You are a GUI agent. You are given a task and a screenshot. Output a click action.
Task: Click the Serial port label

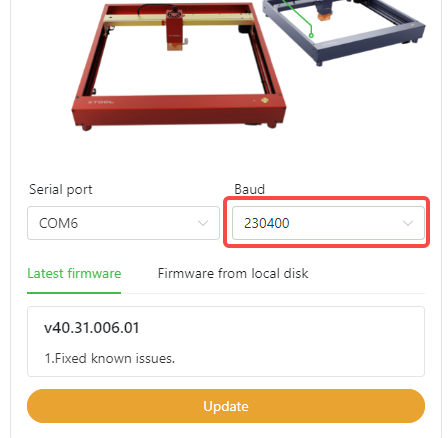pos(61,190)
